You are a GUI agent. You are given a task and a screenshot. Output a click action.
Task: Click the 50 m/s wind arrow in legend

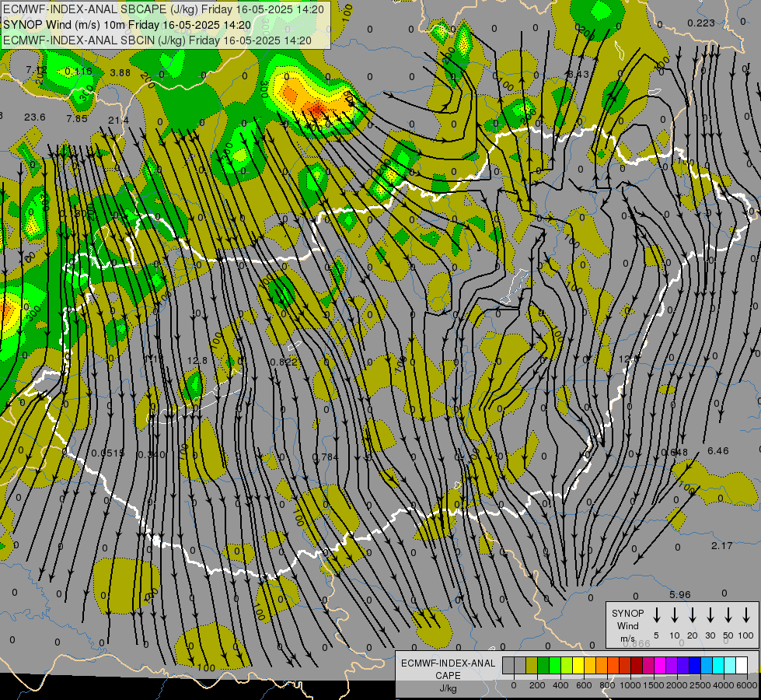click(x=728, y=615)
